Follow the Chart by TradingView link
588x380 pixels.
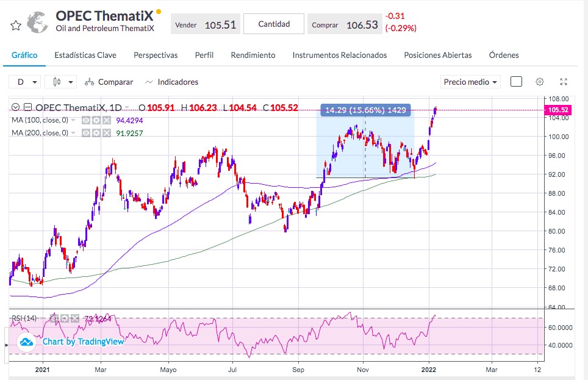click(83, 342)
